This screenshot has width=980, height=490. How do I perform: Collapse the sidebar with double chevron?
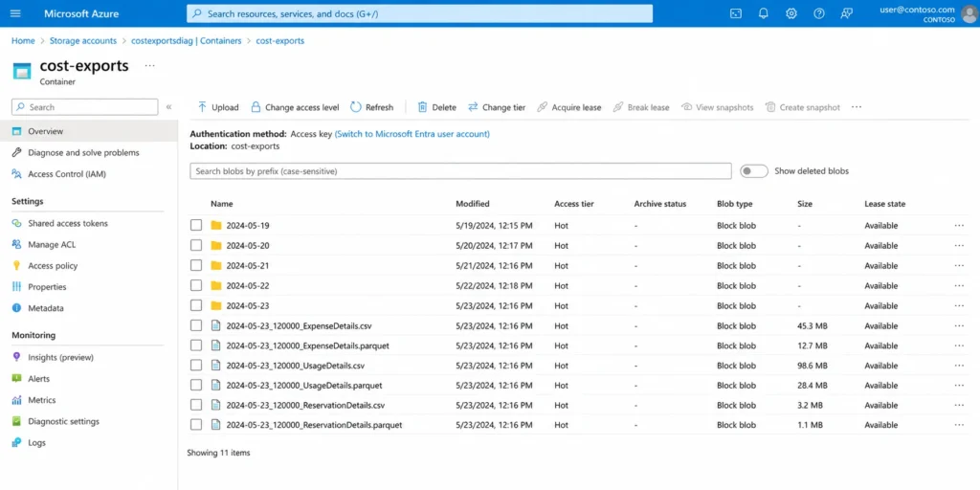(168, 107)
